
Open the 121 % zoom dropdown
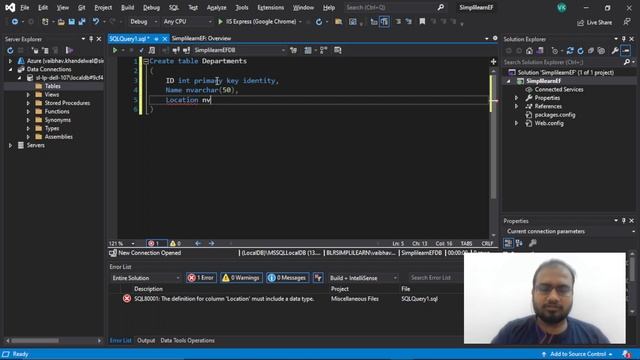click(122, 243)
